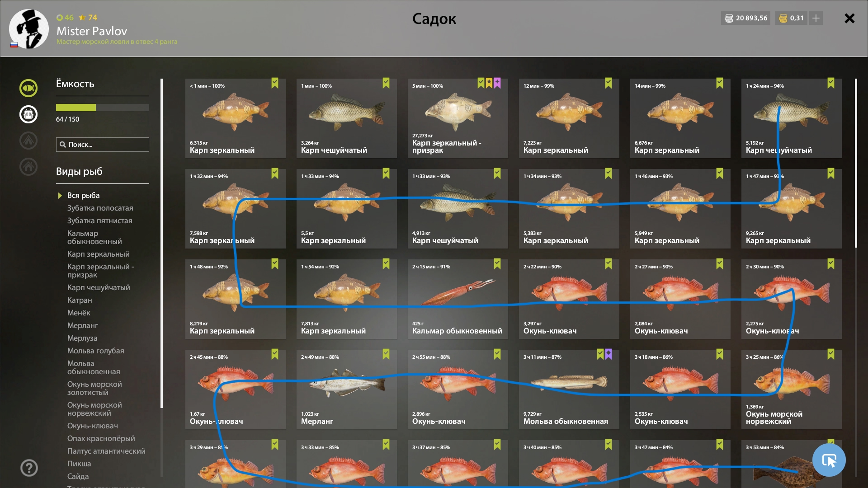Click the Mister Pavlov profile avatar

(29, 29)
